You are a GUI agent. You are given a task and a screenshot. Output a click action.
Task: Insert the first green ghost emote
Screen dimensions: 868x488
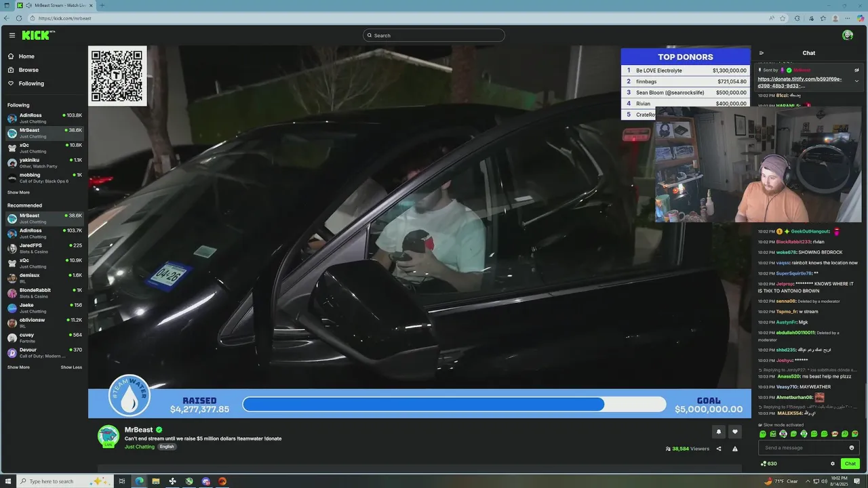coord(763,434)
